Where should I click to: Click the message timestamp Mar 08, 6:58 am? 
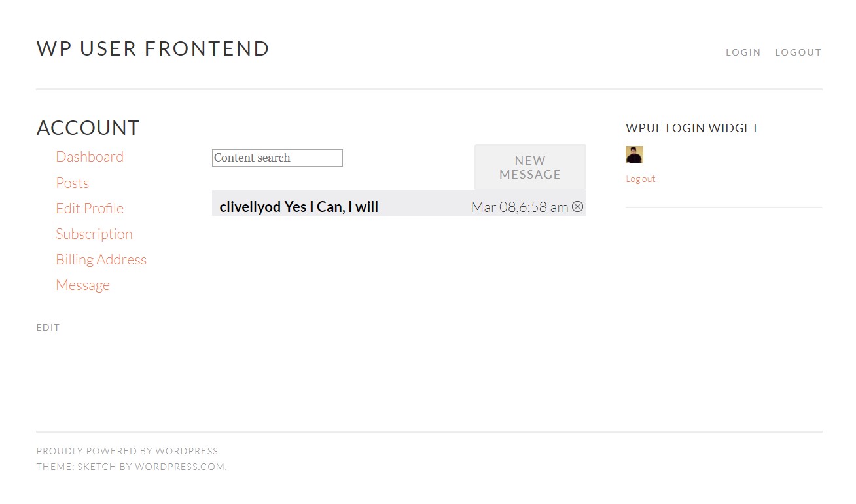(x=520, y=206)
